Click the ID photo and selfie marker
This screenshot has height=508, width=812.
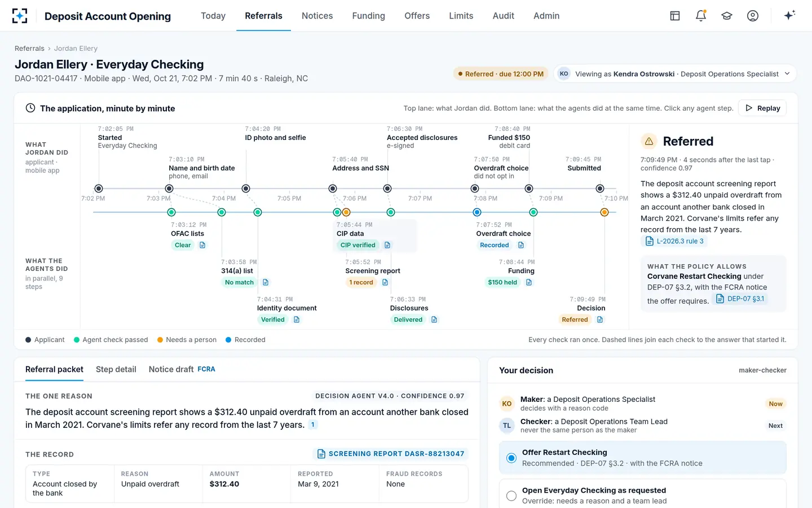click(x=246, y=189)
